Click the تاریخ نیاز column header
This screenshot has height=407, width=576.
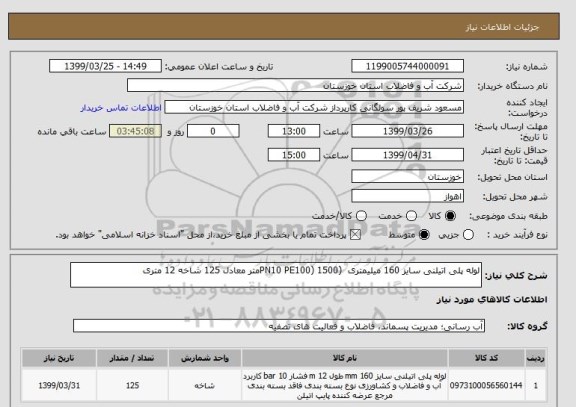(x=59, y=358)
